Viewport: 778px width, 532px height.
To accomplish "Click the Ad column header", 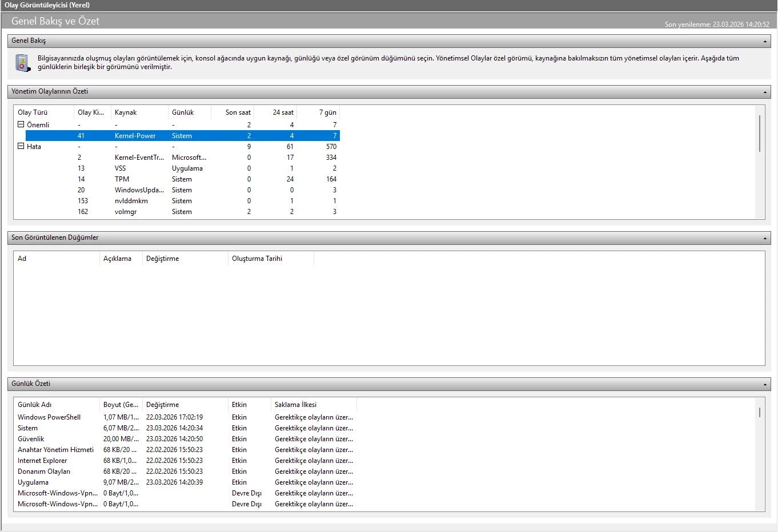I will click(x=57, y=259).
